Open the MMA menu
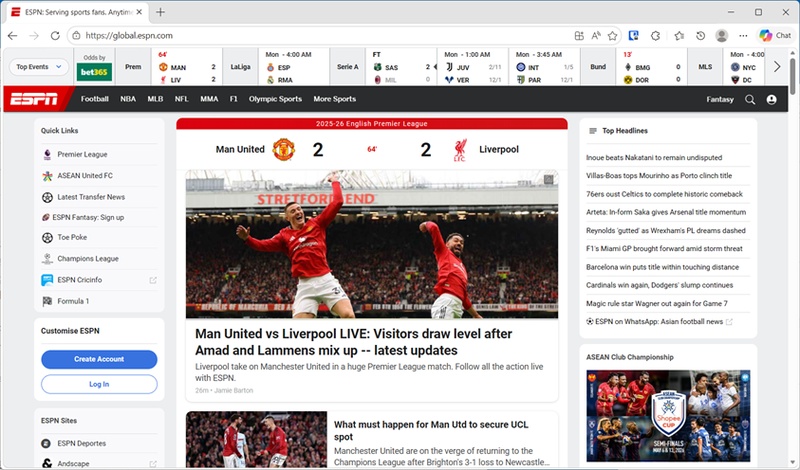Screen dimensions: 800x470 [x=209, y=99]
